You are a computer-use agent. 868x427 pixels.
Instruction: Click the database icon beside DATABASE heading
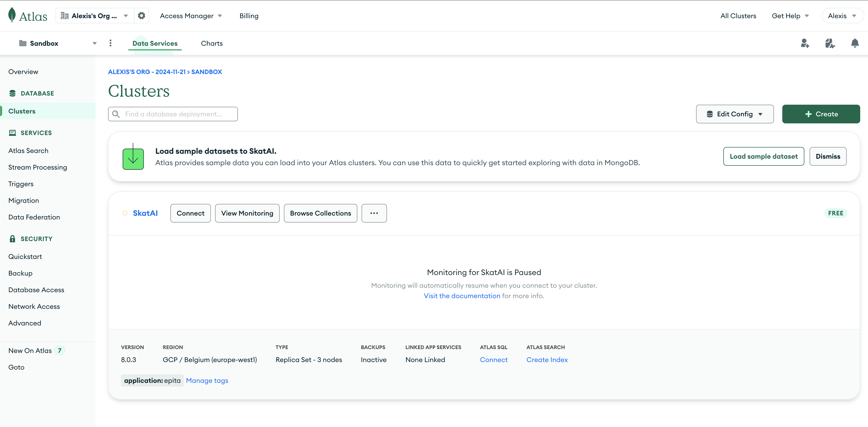click(12, 93)
